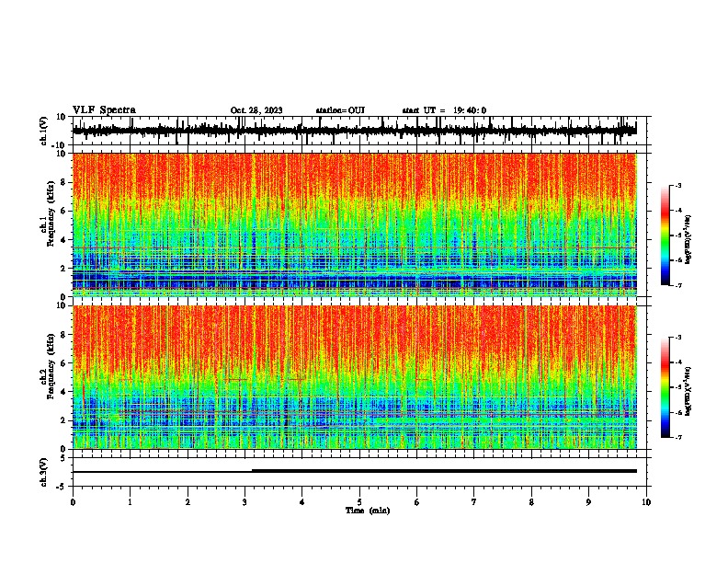Viewport: 728px width, 563px height.
Task: Click the "-3" label on ch.1 colorbar
Action: 677,185
